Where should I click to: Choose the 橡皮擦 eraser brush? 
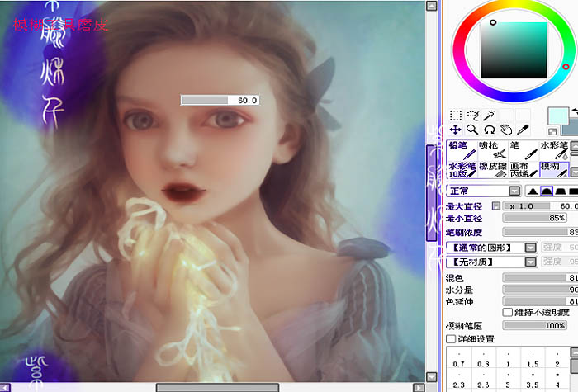pos(493,170)
